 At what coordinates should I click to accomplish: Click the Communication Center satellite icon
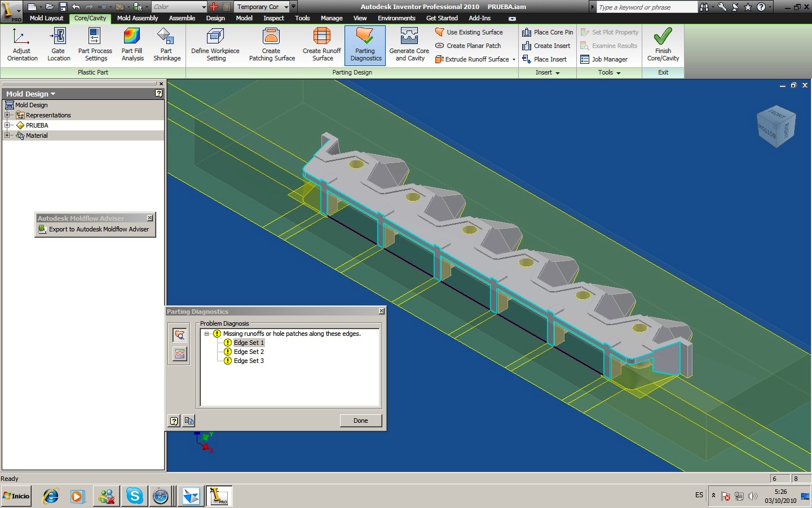click(735, 7)
